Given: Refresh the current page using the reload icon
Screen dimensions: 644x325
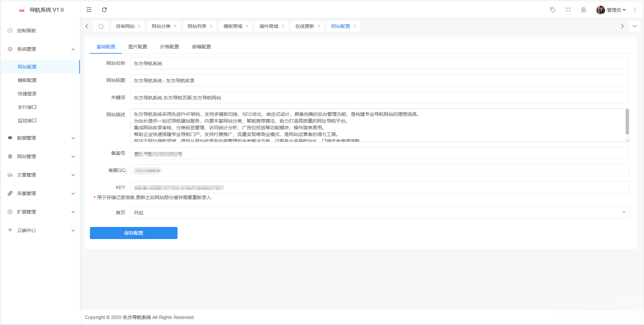Looking at the screenshot, I should [x=104, y=10].
